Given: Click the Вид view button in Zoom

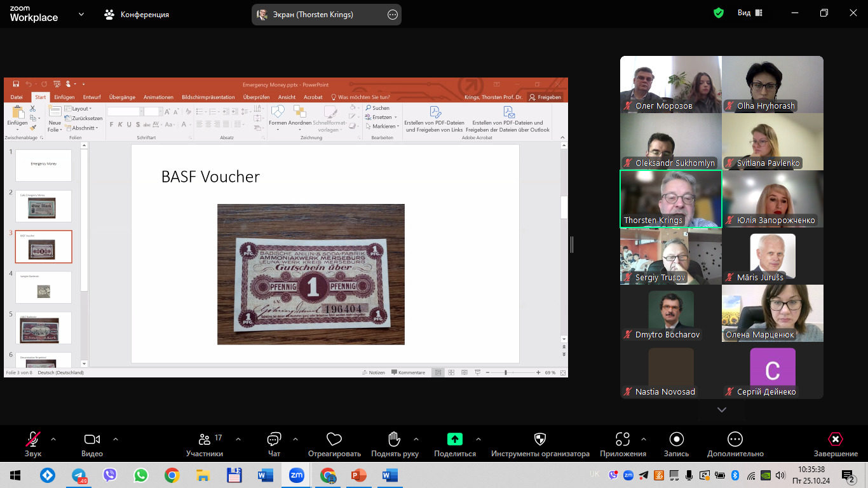Looking at the screenshot, I should click(x=750, y=13).
